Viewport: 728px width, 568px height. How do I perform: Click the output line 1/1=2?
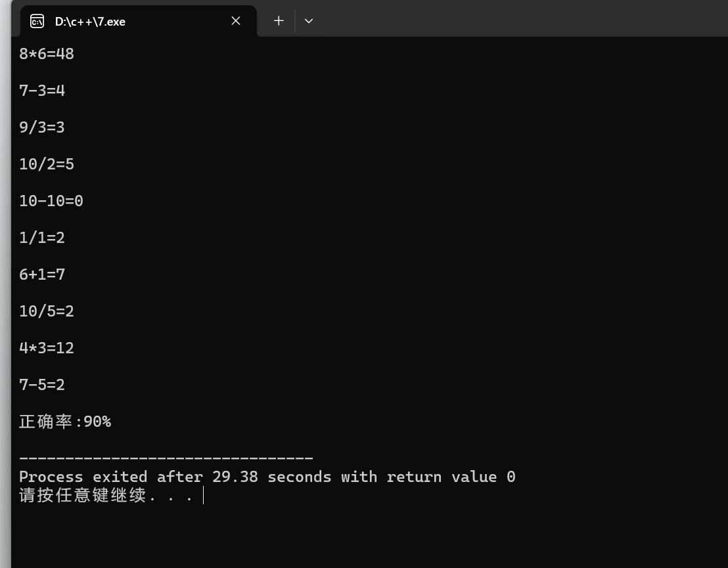point(42,238)
